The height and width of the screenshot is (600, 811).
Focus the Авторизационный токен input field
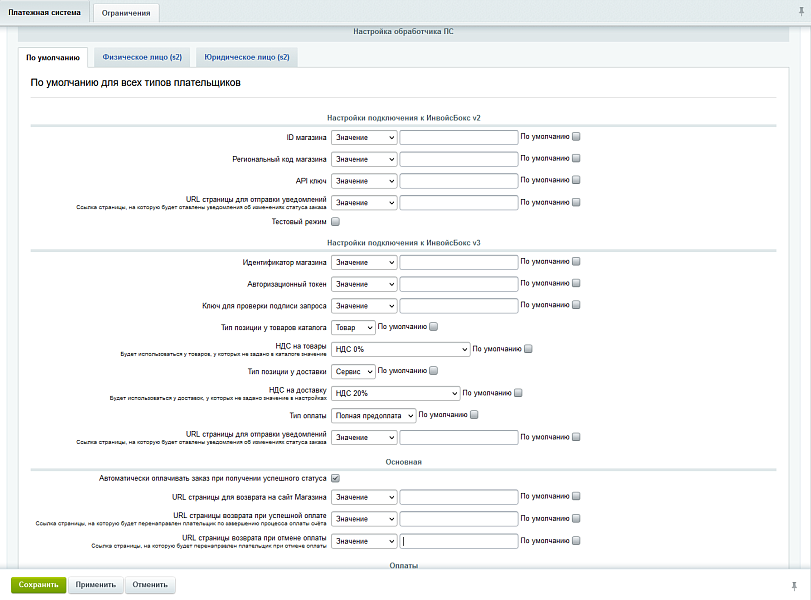coord(458,284)
